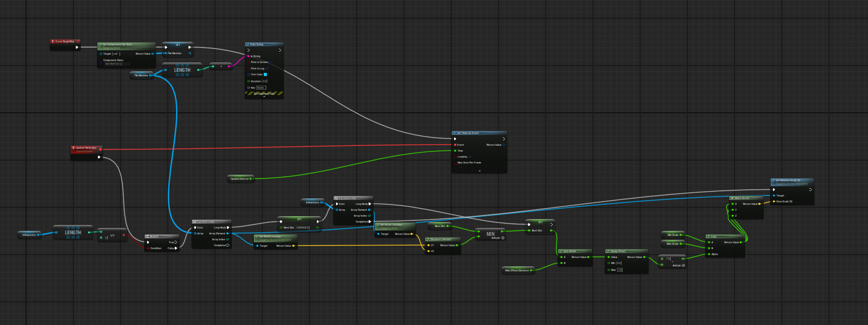Image resolution: width=868 pixels, height=325 pixels.
Task: Select the Max Effect Distance variable node
Action: pyautogui.click(x=517, y=270)
